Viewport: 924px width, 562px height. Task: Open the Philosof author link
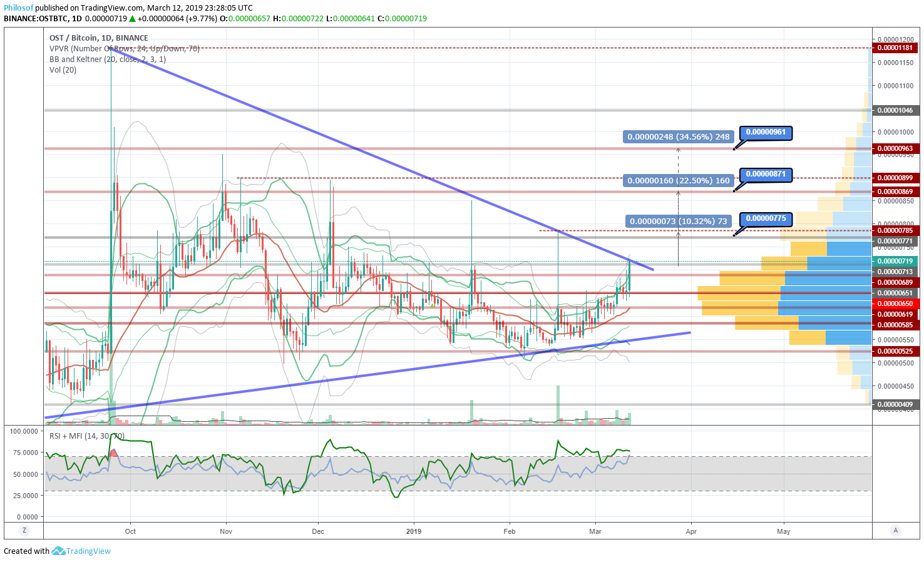coord(18,8)
